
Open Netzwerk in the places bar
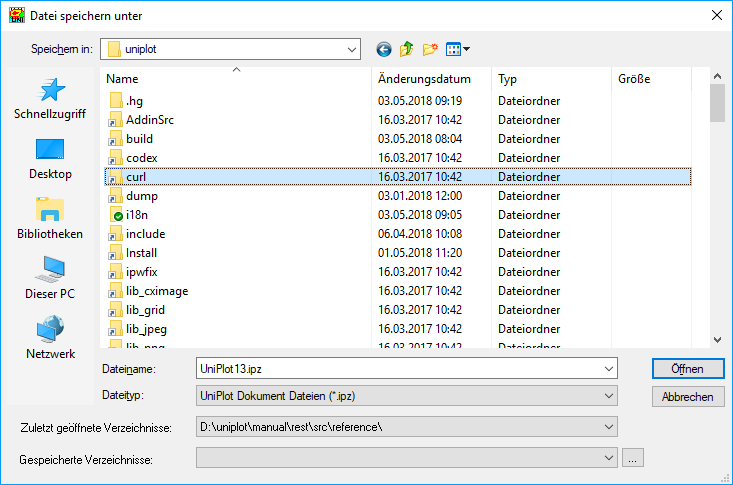(x=50, y=339)
